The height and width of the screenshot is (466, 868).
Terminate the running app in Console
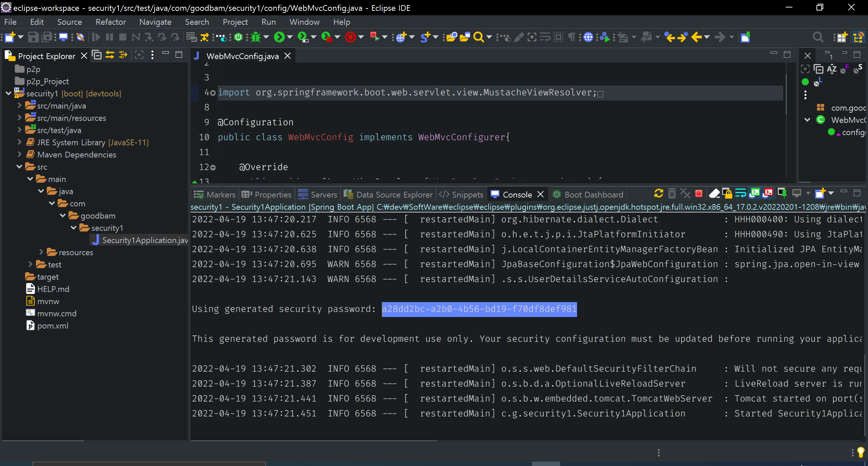[698, 194]
